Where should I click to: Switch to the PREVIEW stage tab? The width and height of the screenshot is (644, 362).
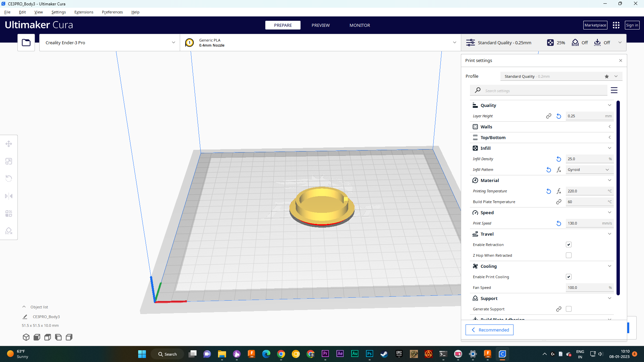(x=320, y=25)
